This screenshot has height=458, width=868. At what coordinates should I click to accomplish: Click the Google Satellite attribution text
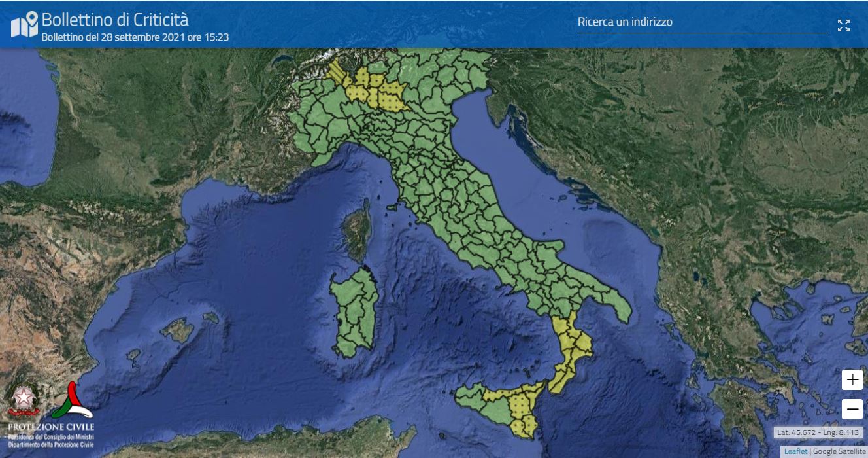[839, 451]
